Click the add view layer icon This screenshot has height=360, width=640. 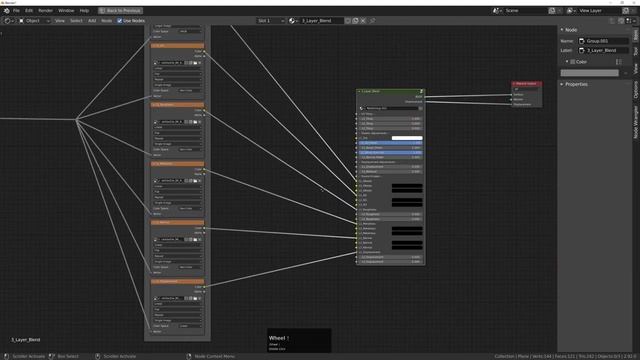pos(626,11)
